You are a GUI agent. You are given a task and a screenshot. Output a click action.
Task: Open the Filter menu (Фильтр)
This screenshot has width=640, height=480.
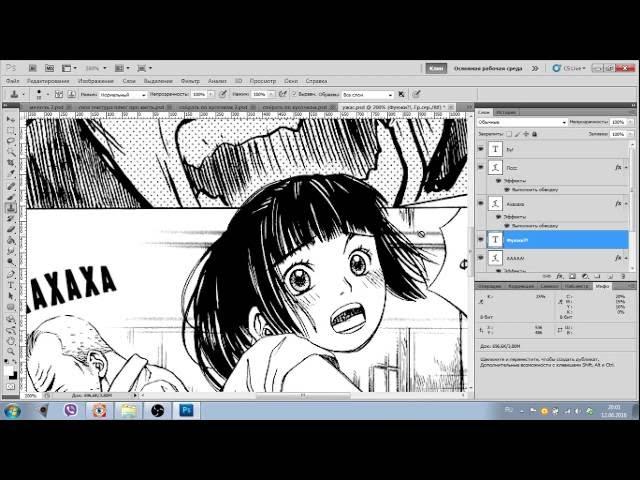[190, 81]
